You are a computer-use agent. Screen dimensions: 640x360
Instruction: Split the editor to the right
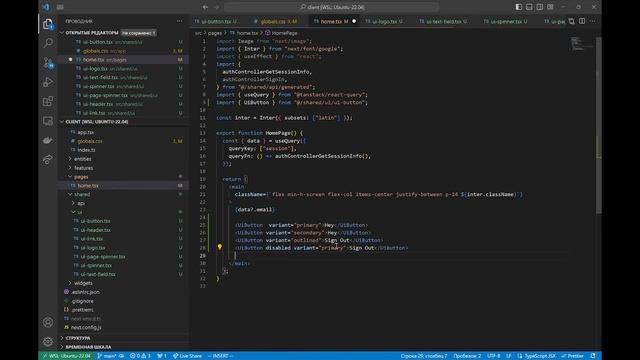point(582,21)
